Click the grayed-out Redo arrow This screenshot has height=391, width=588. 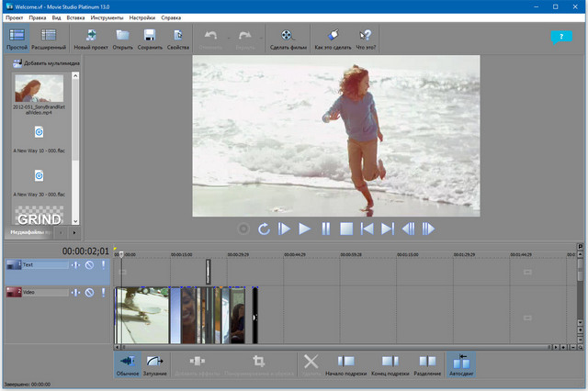[245, 36]
